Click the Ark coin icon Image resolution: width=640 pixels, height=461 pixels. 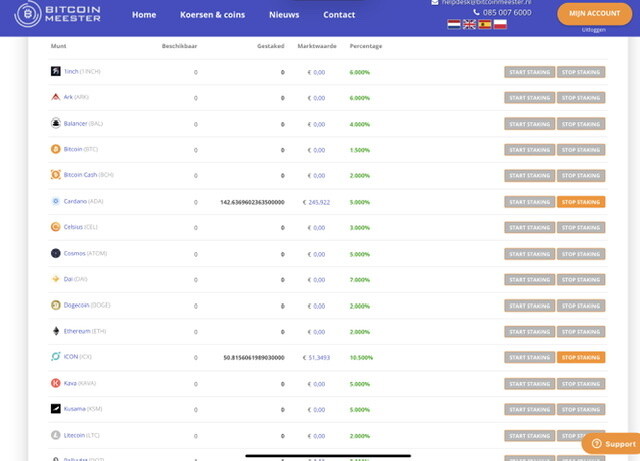[x=56, y=97]
